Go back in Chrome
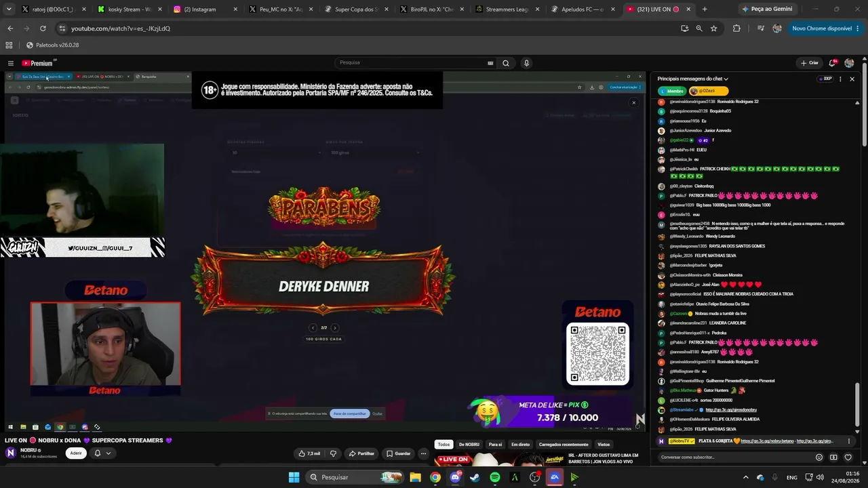868x488 pixels. pos(10,28)
